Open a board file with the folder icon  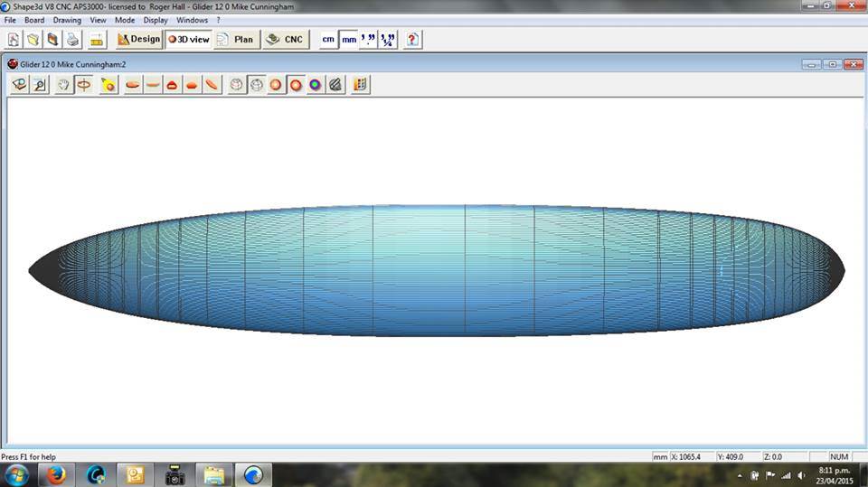coord(33,40)
